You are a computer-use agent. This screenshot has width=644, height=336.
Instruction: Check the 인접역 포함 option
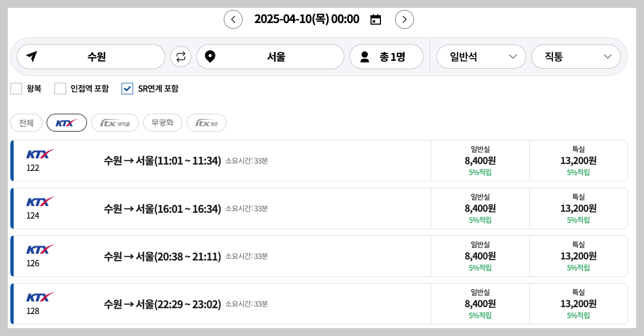click(x=60, y=89)
